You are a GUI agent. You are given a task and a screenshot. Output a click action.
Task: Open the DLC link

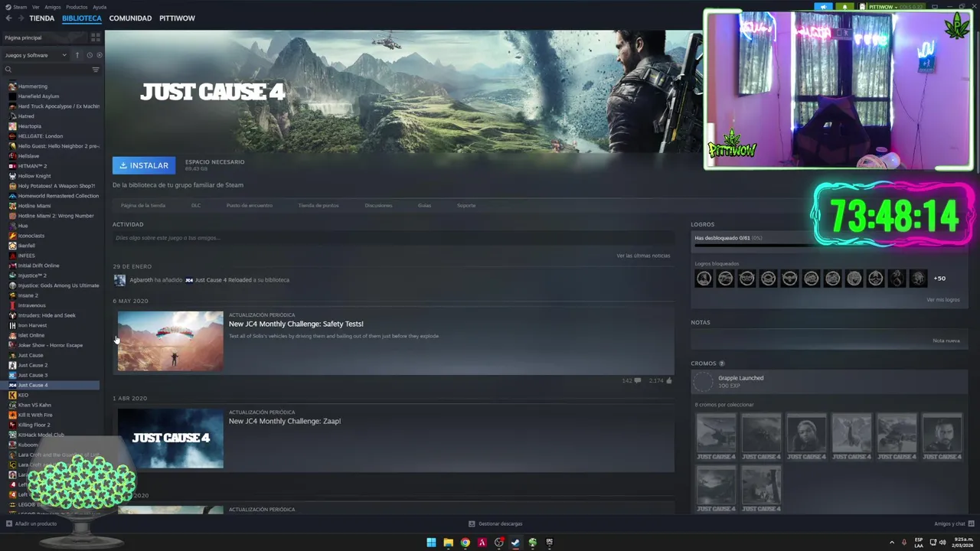[196, 205]
